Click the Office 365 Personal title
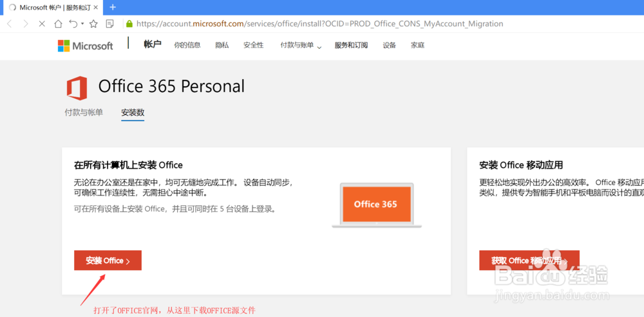This screenshot has height=317, width=644. 171,86
